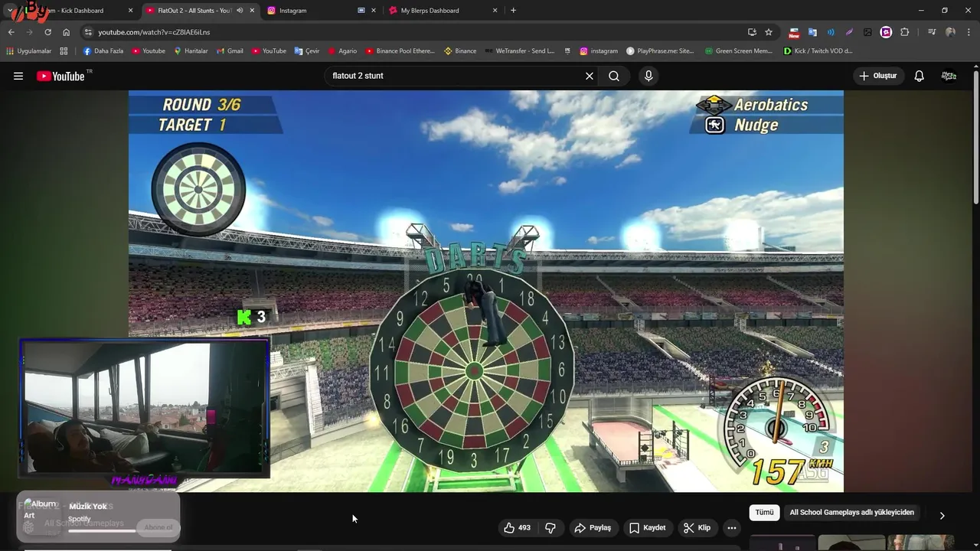
Task: Open the Binance Pool Ethere... bookmark
Action: click(x=400, y=51)
